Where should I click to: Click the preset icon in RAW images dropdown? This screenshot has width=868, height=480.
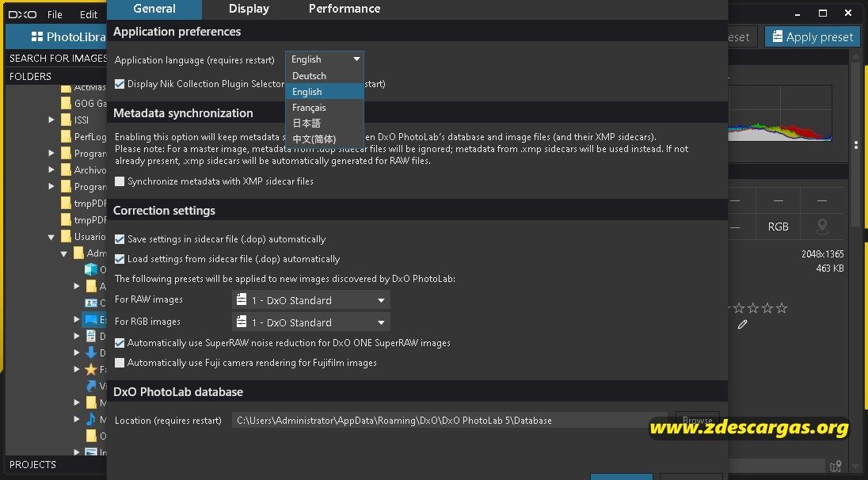[242, 299]
